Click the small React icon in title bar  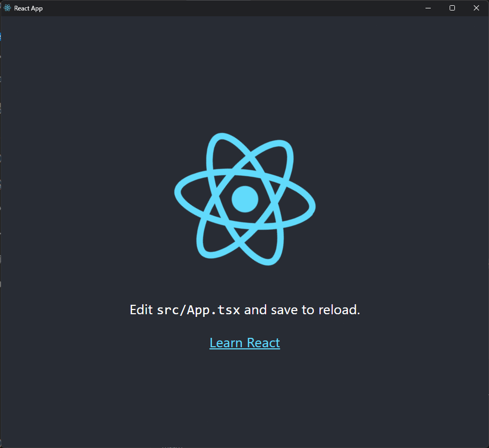tap(7, 8)
